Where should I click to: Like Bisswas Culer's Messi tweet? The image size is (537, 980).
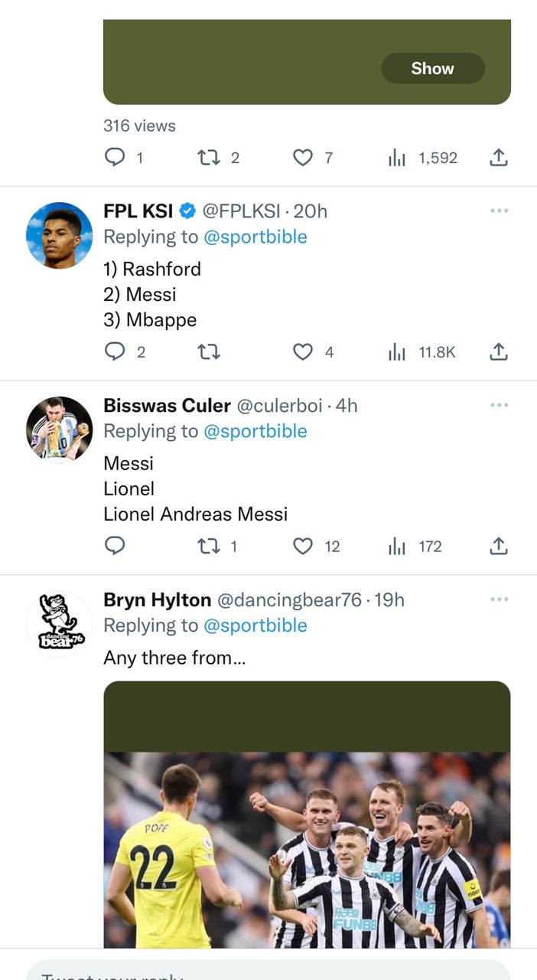tap(303, 546)
